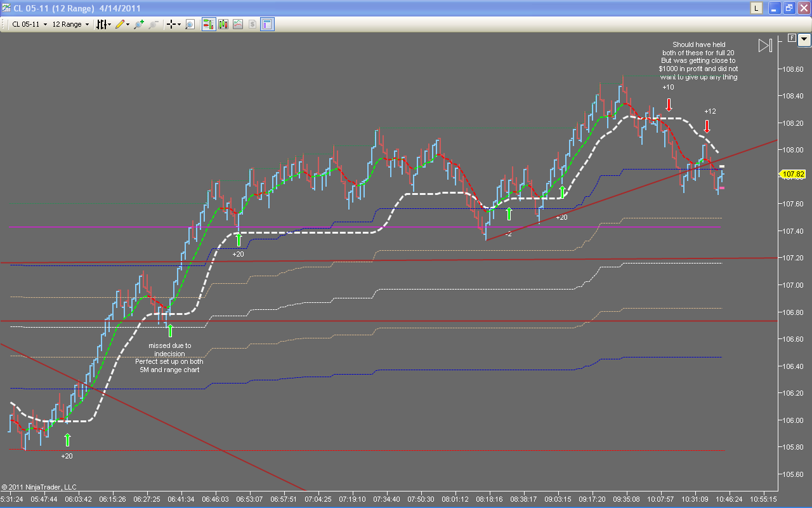Select the 'Should have held' annotation text
The image size is (812, 508).
[x=698, y=61]
